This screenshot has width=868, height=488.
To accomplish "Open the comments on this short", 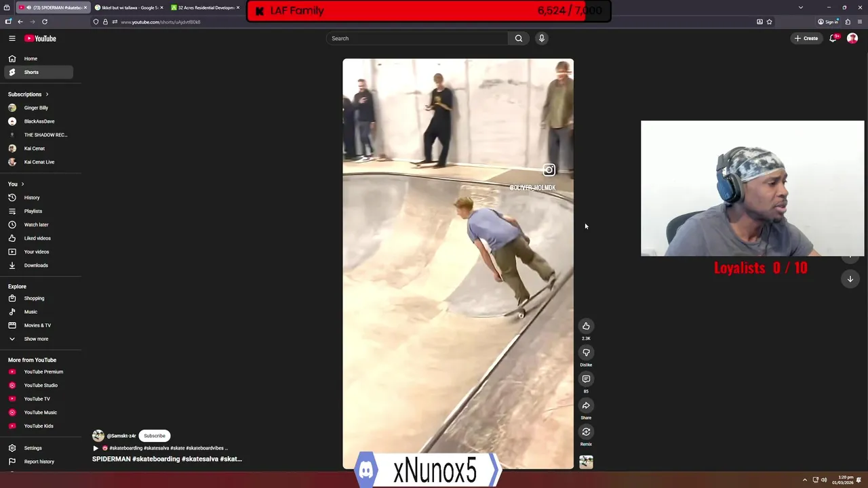I will [586, 379].
